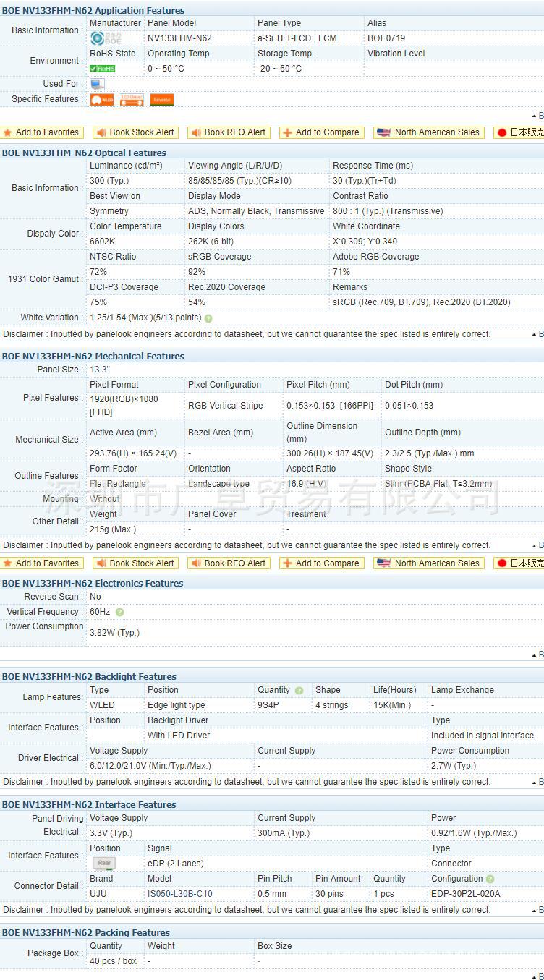This screenshot has height=980, width=544.
Task: Click weight value 215g (Max.)
Action: [x=113, y=529]
